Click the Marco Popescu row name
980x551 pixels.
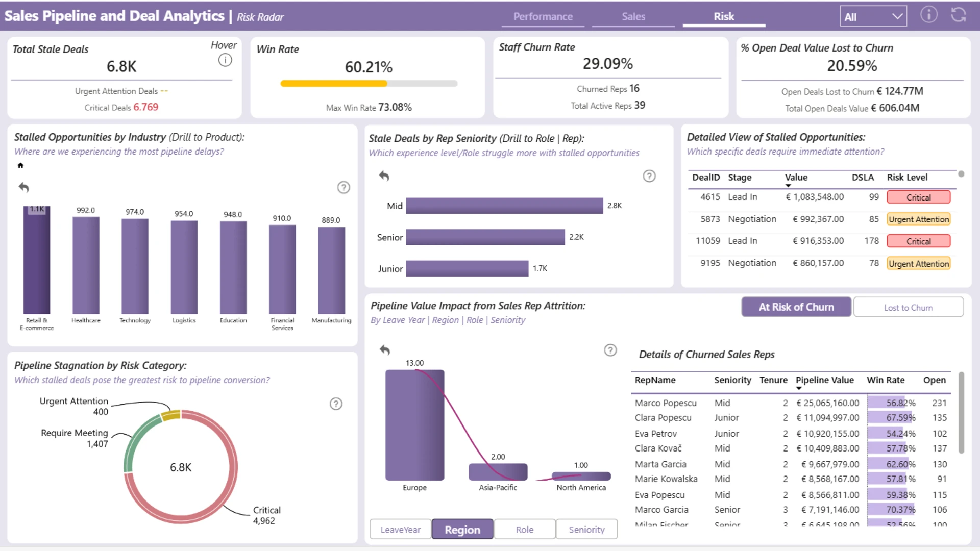point(666,403)
